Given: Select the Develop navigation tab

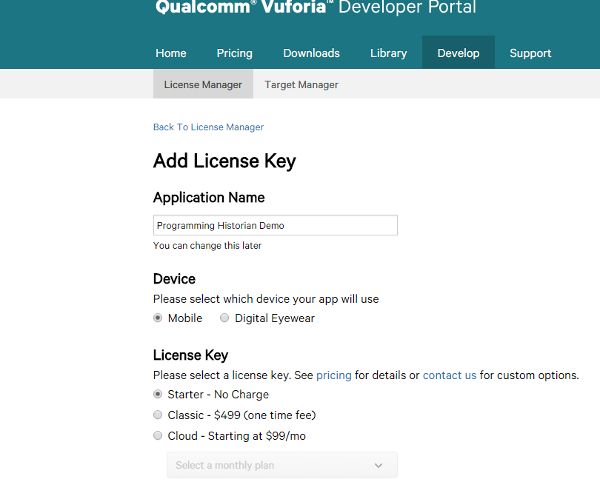Looking at the screenshot, I should [x=458, y=53].
